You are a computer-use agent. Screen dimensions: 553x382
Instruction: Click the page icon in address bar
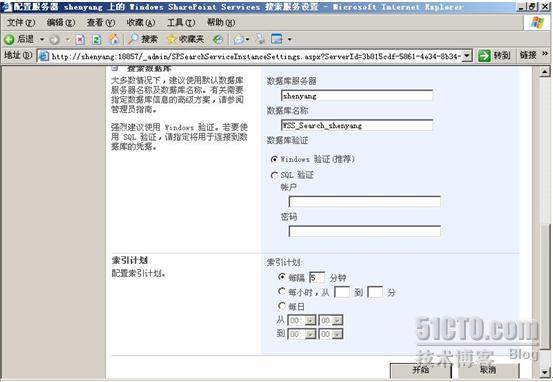point(43,56)
